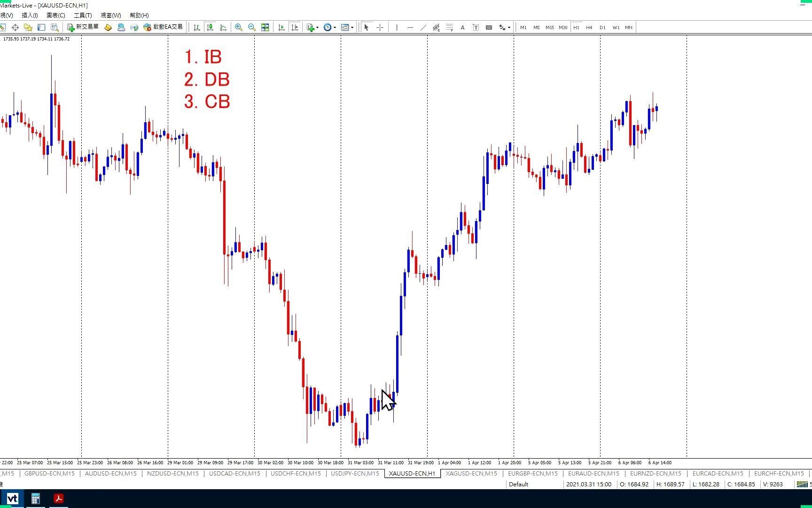The width and height of the screenshot is (812, 508).
Task: Tile chart windows with grid icon
Action: point(265,27)
